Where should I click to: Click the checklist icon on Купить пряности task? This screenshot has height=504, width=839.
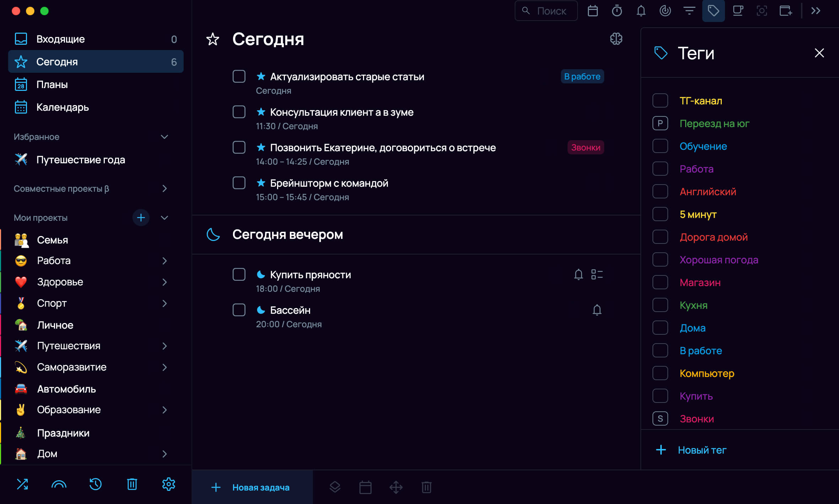point(597,274)
